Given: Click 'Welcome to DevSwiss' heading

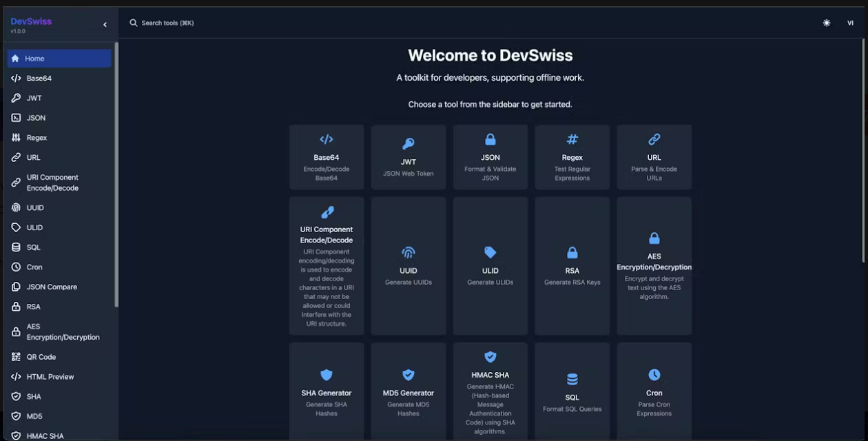Looking at the screenshot, I should click(x=490, y=56).
